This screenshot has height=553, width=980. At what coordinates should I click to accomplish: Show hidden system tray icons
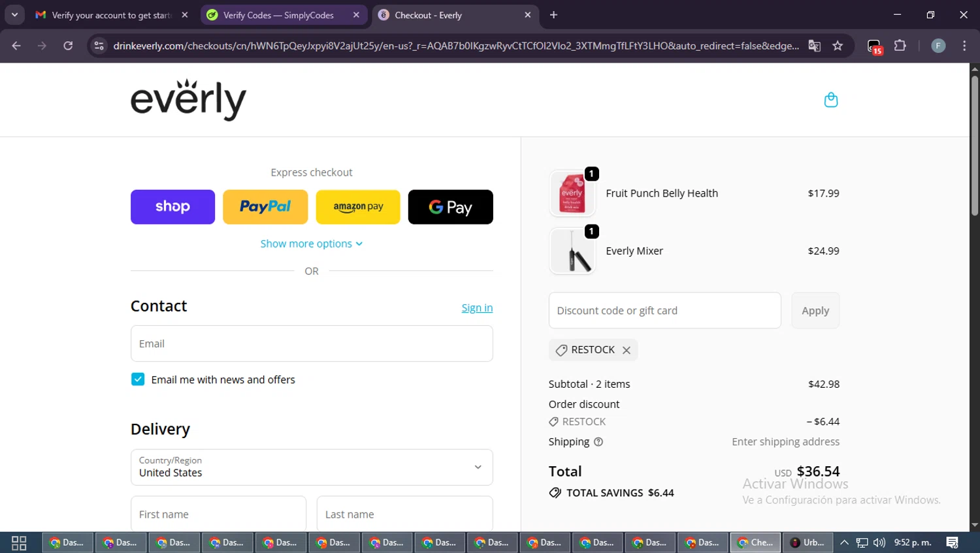[x=844, y=543]
